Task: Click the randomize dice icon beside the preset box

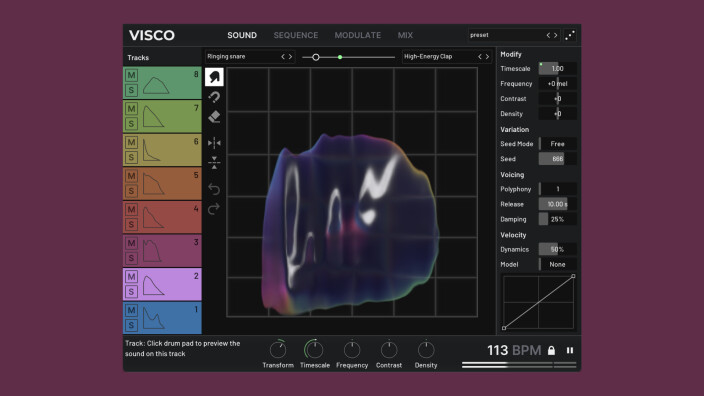Action: click(x=570, y=35)
